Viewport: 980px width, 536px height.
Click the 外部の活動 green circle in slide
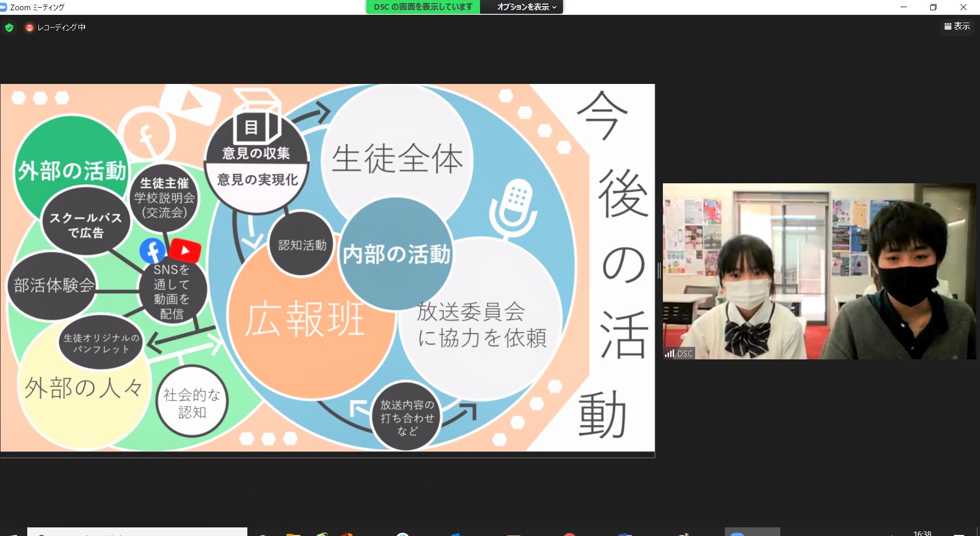(x=72, y=169)
